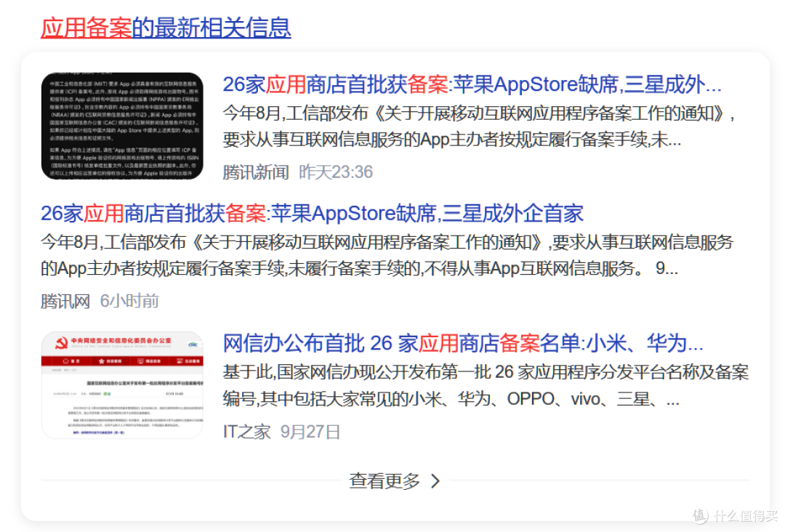The width and height of the screenshot is (785, 532).
Task: Click the chevron arrow next to 查看更多
Action: [x=435, y=481]
